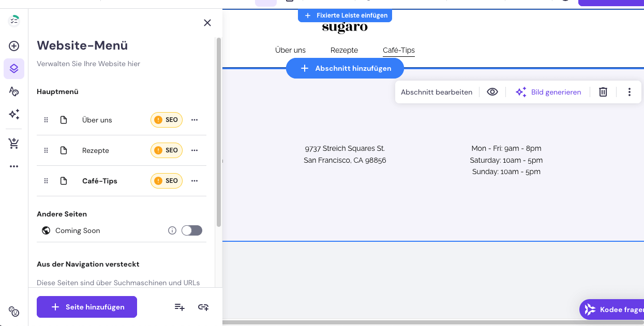Grab the drag handle for Café-Tips page

[x=46, y=181]
